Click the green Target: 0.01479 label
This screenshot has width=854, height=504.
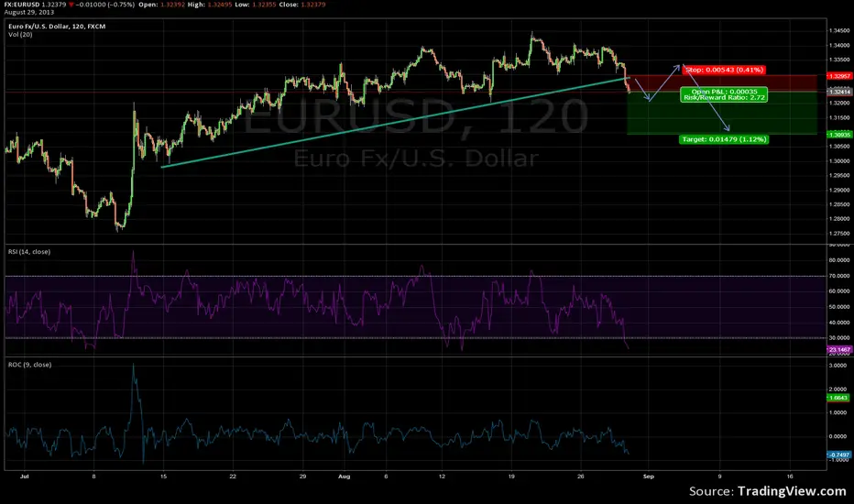724,139
